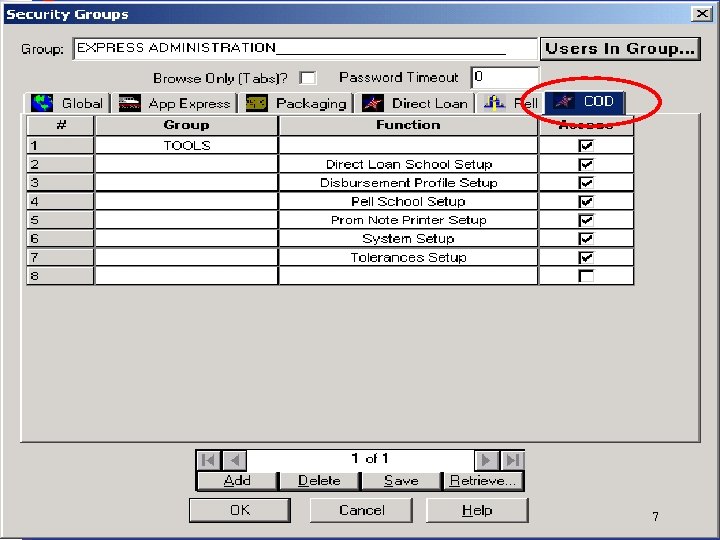Uncheck Access for Direct Loan School Setup

coord(586,164)
